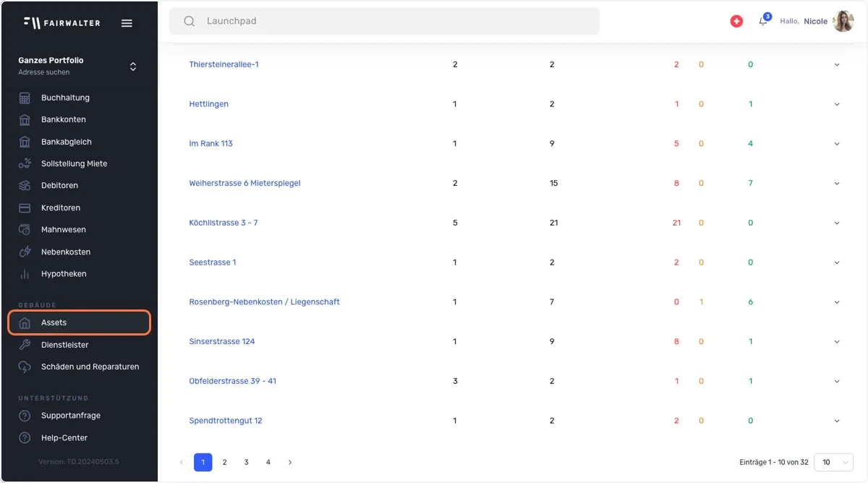This screenshot has width=868, height=483.
Task: Go to page 4 of results
Action: point(268,462)
